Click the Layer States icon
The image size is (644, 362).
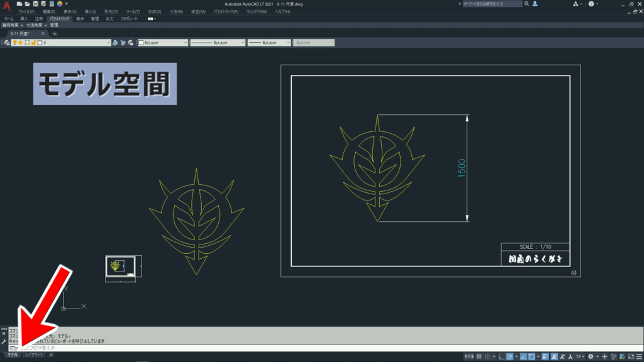pyautogui.click(x=131, y=43)
